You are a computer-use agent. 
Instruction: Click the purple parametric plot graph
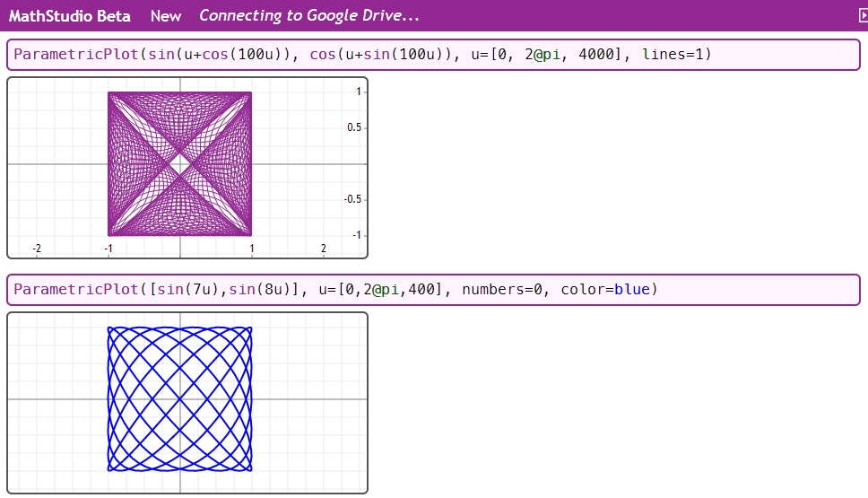[187, 168]
